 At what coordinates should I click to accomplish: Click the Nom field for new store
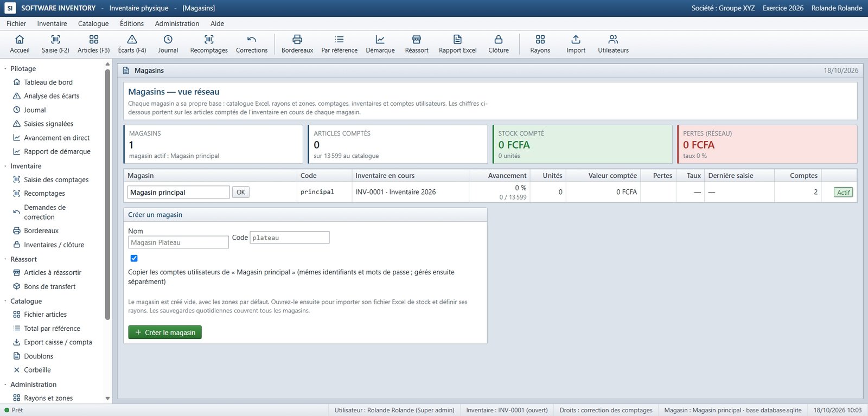178,242
